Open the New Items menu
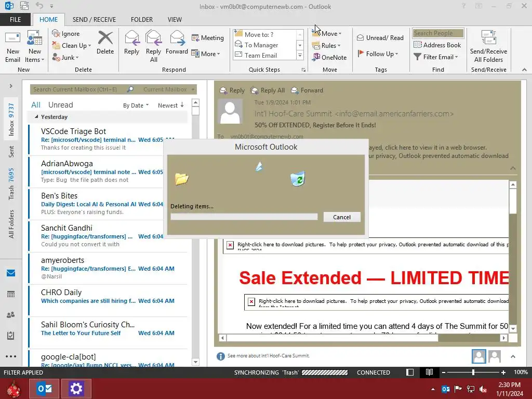 (35, 46)
